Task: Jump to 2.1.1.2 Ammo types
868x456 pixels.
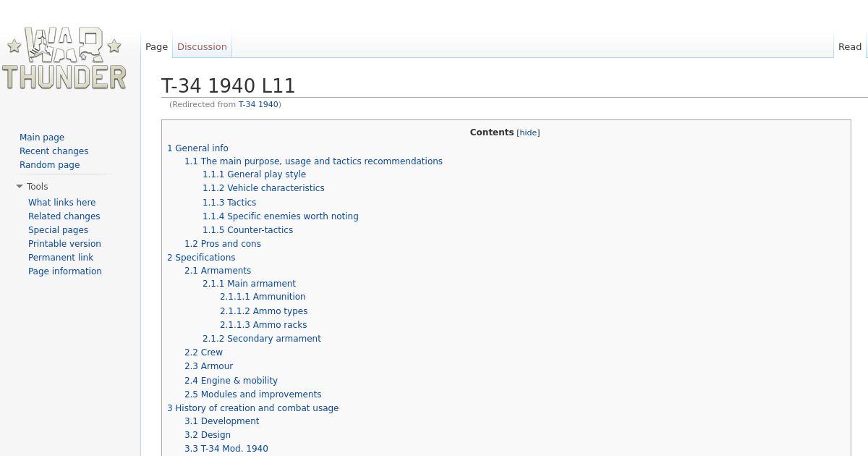Action: pyautogui.click(x=264, y=311)
